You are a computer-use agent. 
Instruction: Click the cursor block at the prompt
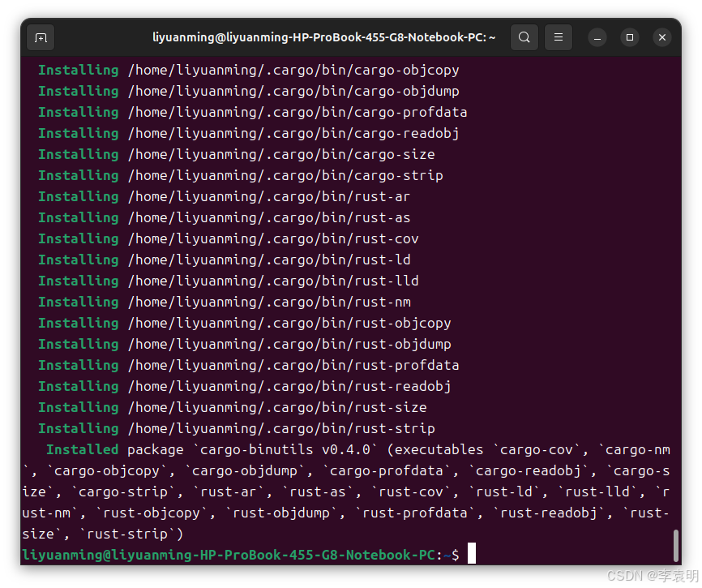(472, 553)
